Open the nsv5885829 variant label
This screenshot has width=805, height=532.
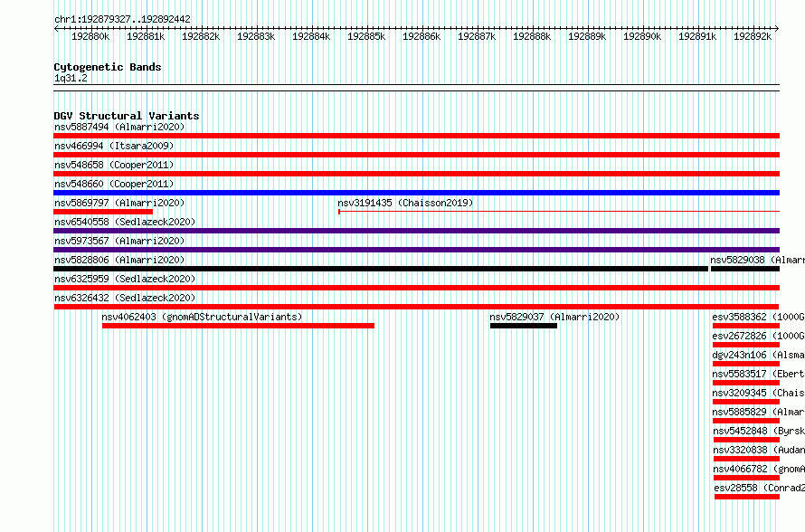tap(759, 412)
